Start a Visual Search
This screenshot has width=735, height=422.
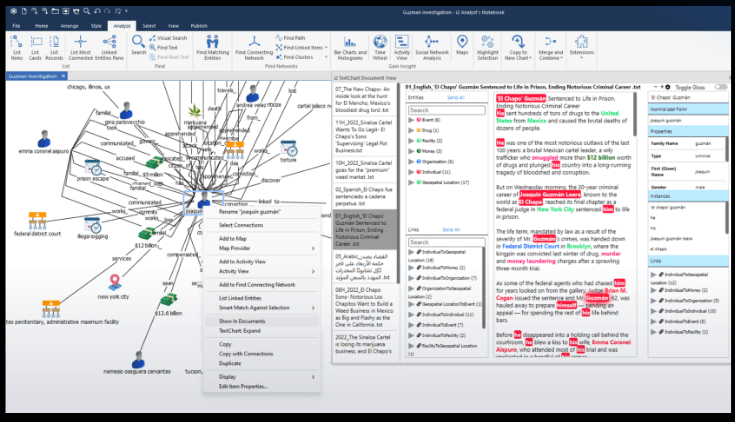(x=168, y=38)
